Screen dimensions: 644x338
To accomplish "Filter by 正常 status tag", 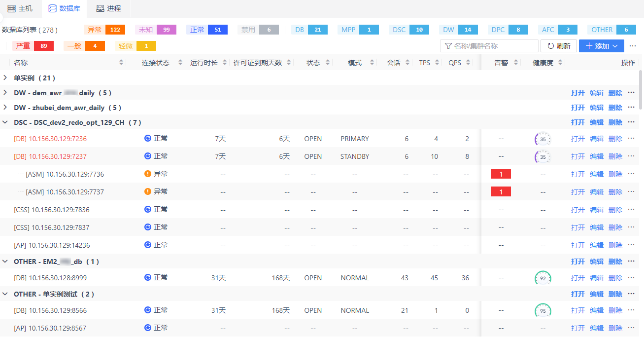I will coord(207,30).
